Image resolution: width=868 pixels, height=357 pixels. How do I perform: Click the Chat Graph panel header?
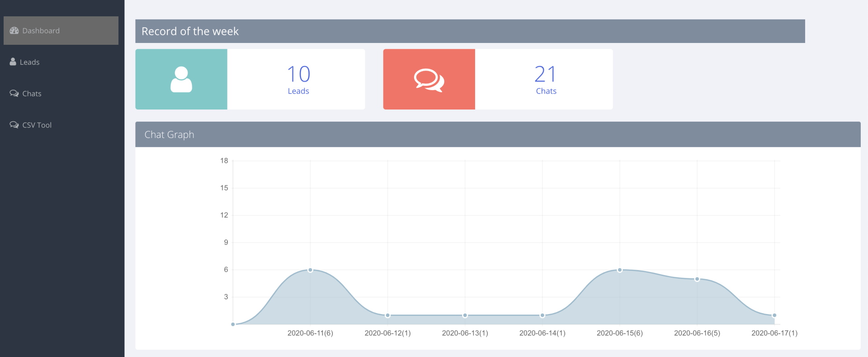click(498, 134)
